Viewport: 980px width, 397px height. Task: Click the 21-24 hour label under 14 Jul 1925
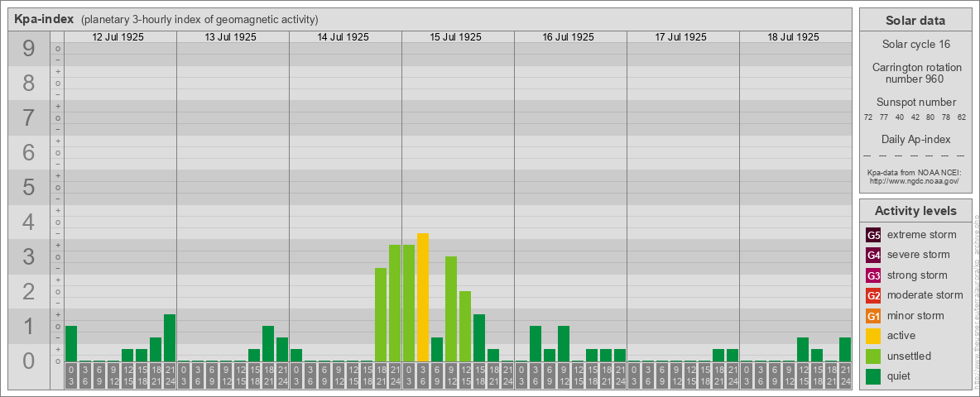click(394, 376)
